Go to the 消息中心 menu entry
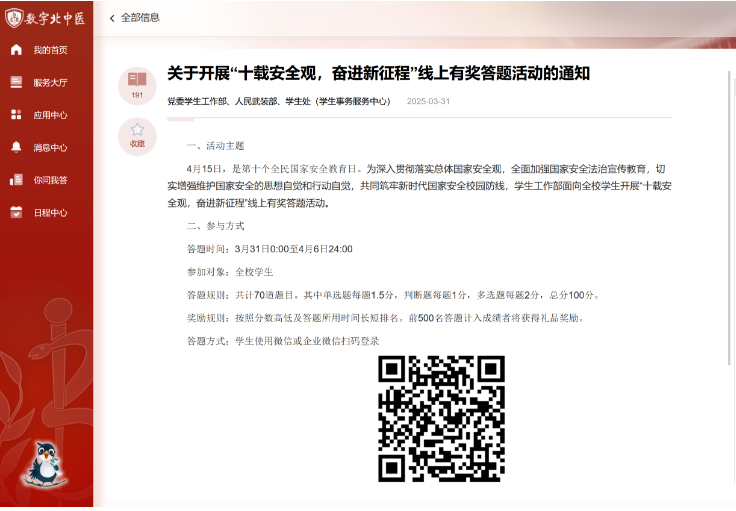The width and height of the screenshot is (736, 511). [50, 148]
